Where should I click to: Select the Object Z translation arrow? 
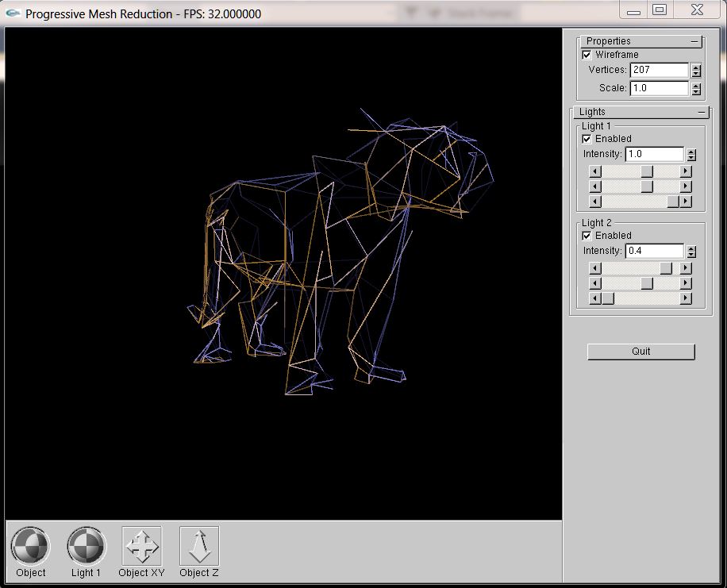click(x=199, y=546)
